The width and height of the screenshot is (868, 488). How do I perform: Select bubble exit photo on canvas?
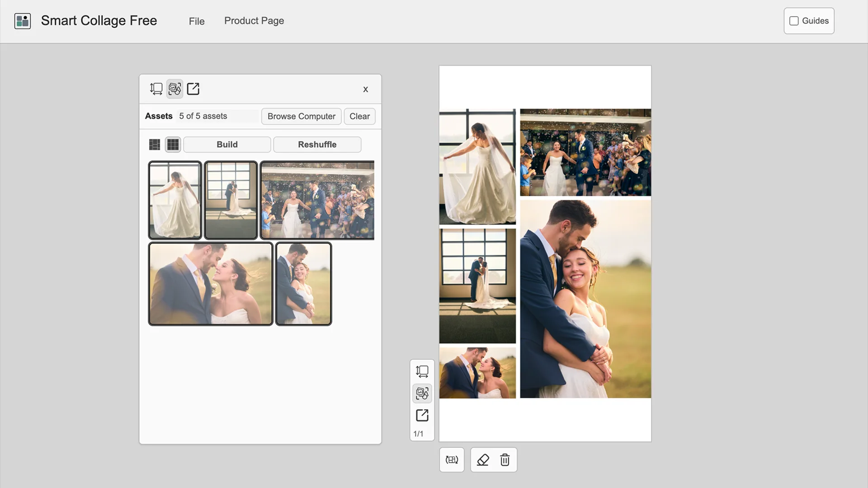point(585,152)
